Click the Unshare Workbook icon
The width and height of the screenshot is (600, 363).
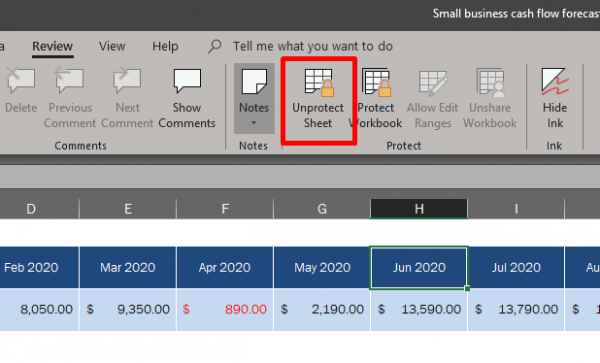[490, 99]
